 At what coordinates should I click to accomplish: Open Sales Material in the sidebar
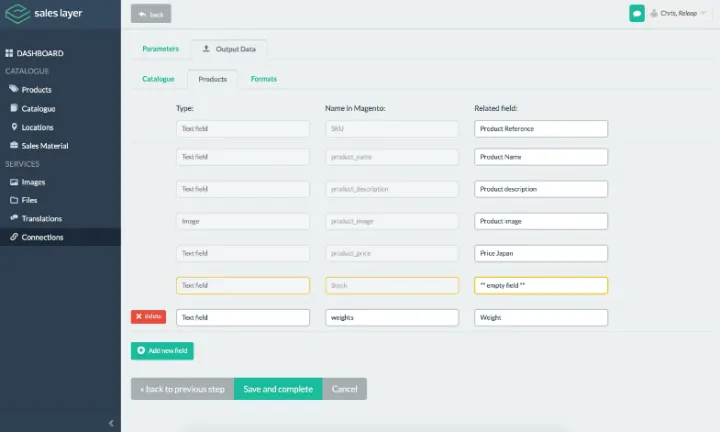(x=44, y=145)
